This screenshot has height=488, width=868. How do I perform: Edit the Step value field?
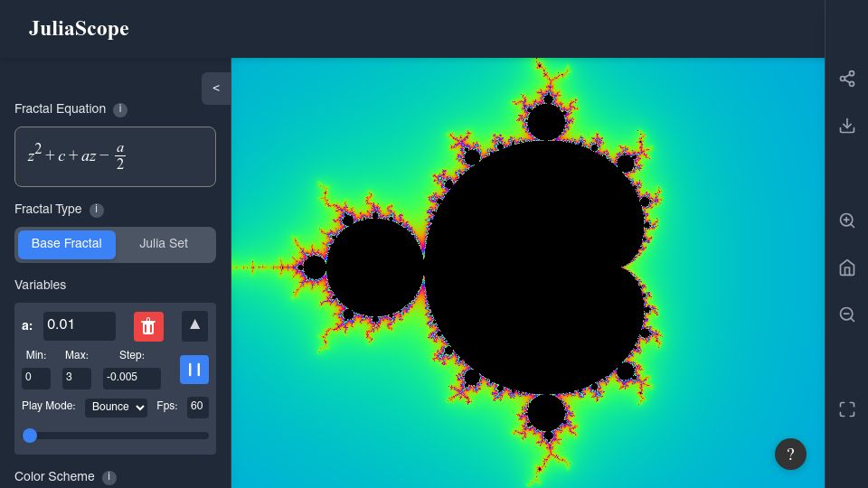pos(132,378)
